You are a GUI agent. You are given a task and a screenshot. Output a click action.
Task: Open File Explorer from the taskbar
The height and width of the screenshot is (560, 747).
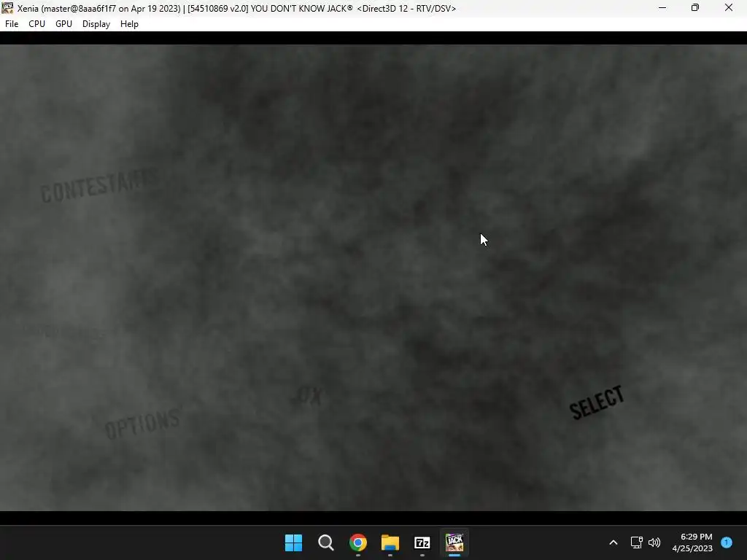tap(390, 542)
